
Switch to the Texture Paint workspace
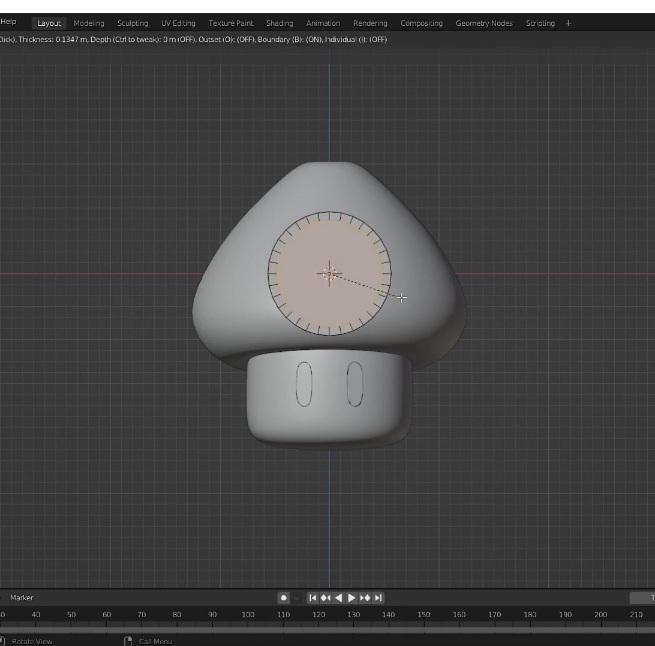pyautogui.click(x=231, y=23)
